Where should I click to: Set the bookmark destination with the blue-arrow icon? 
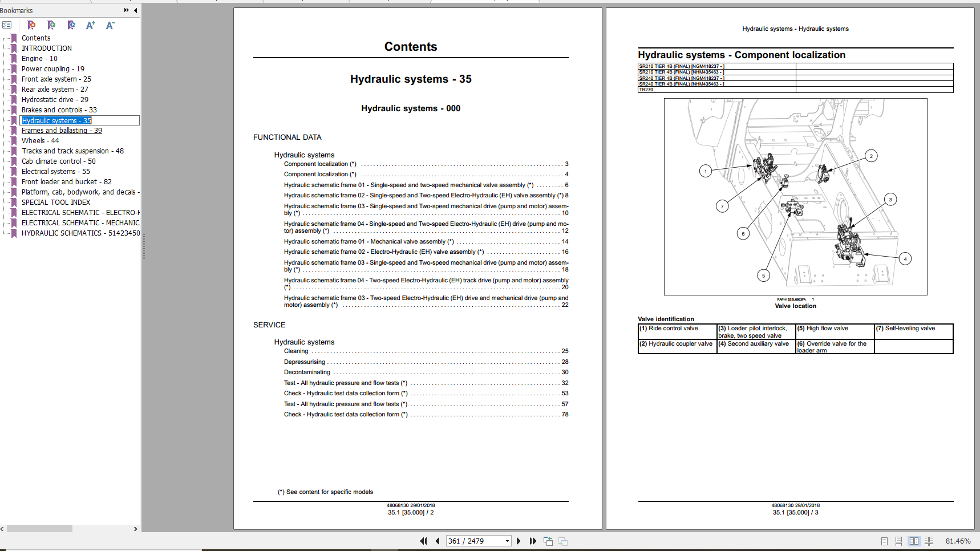(71, 25)
